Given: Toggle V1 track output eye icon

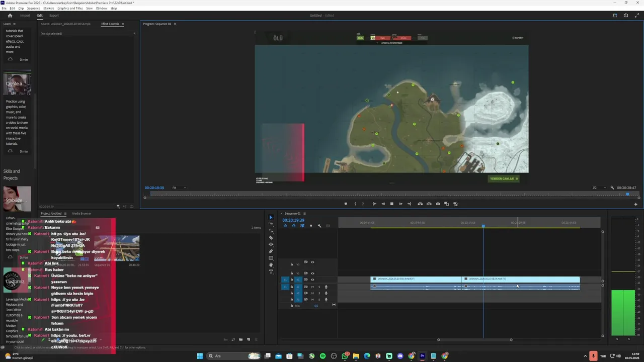Looking at the screenshot, I should point(312,280).
